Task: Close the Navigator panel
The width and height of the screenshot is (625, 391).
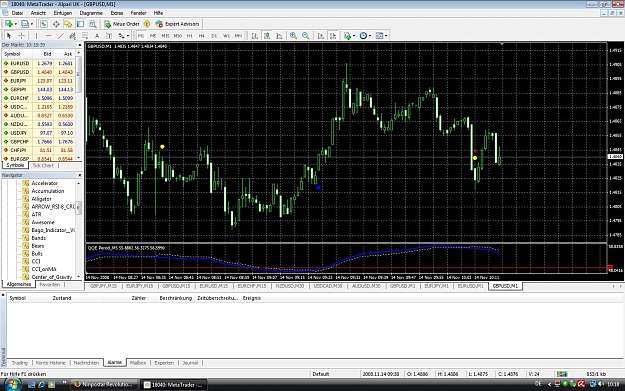Action: (79, 175)
